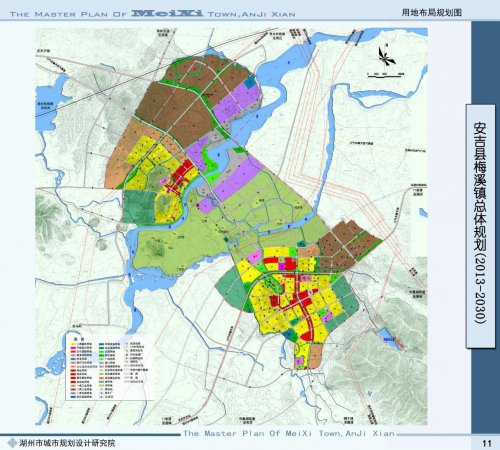Click the map scale bar
Viewport: 500px width, 450px height.
point(386,76)
